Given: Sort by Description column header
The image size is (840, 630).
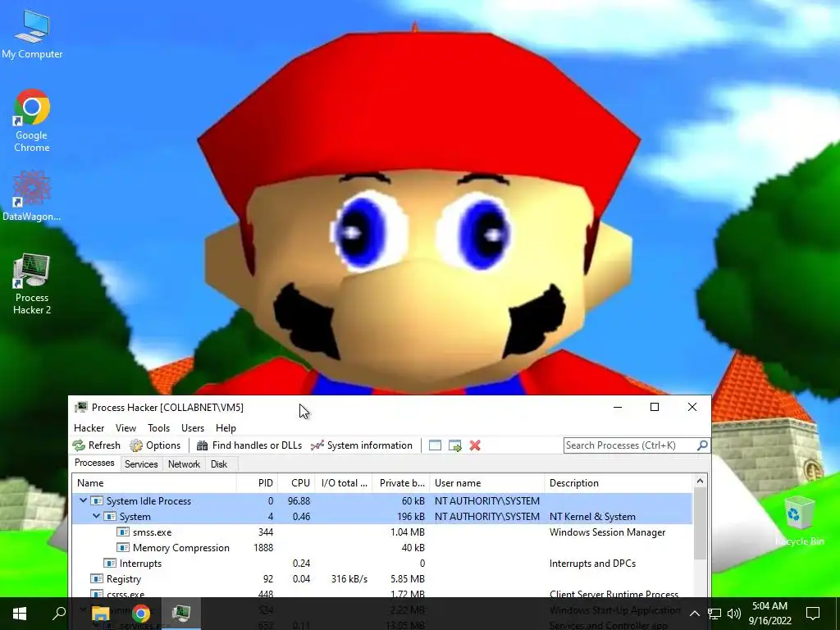Looking at the screenshot, I should click(x=619, y=482).
